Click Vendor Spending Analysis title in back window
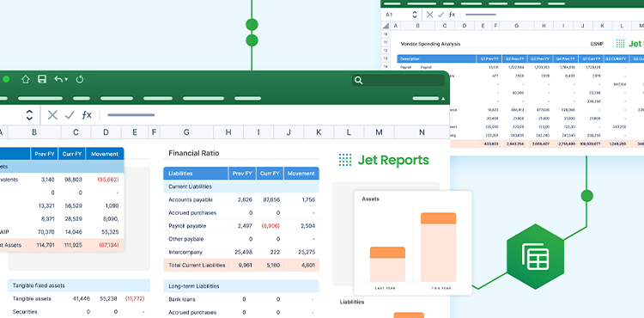 [430, 44]
